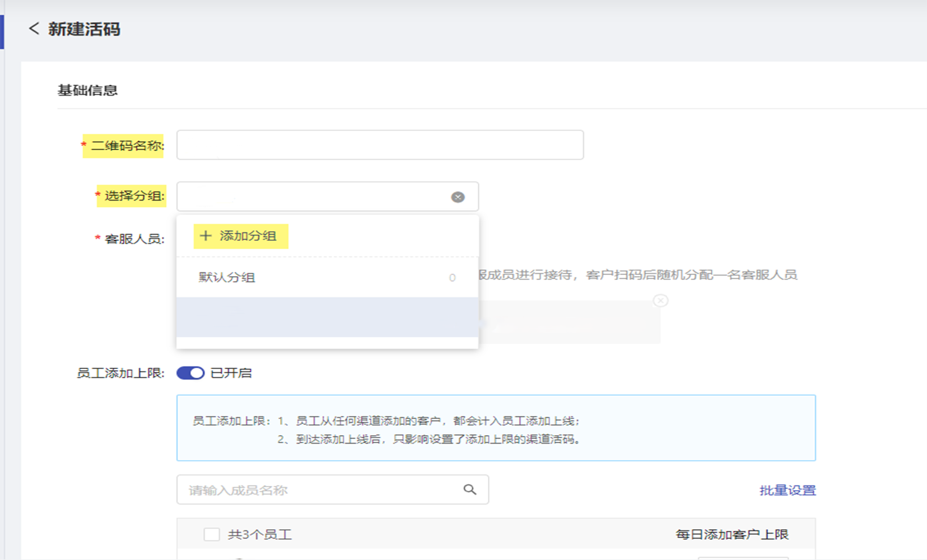927x560 pixels.
Task: Go back using the arrow beside 新建活码
Action: coord(34,29)
